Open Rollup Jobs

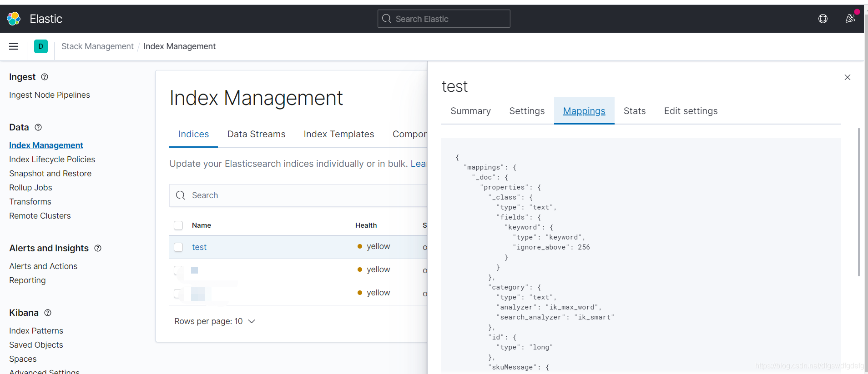[30, 188]
